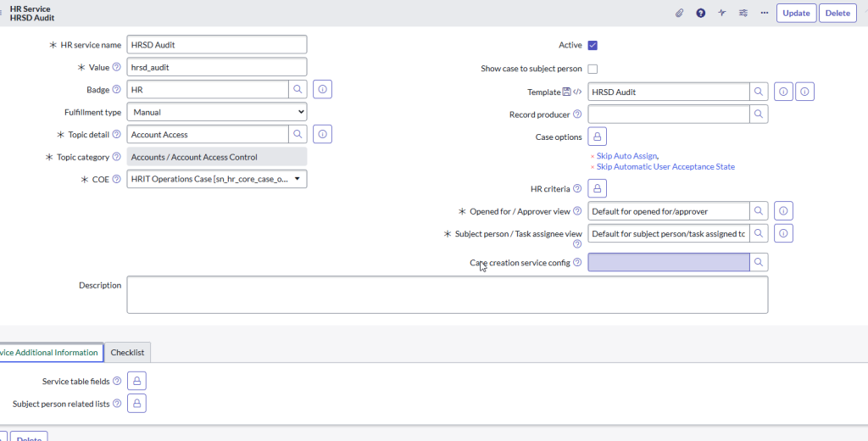Image resolution: width=868 pixels, height=441 pixels.
Task: Click the Skip Auto Assign link
Action: coord(626,156)
